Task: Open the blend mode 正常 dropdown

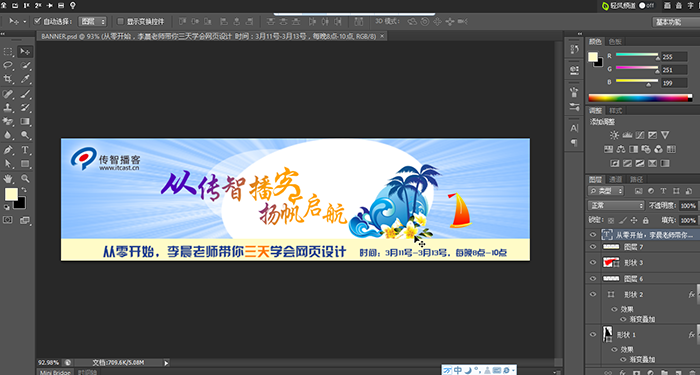Action: coord(616,206)
